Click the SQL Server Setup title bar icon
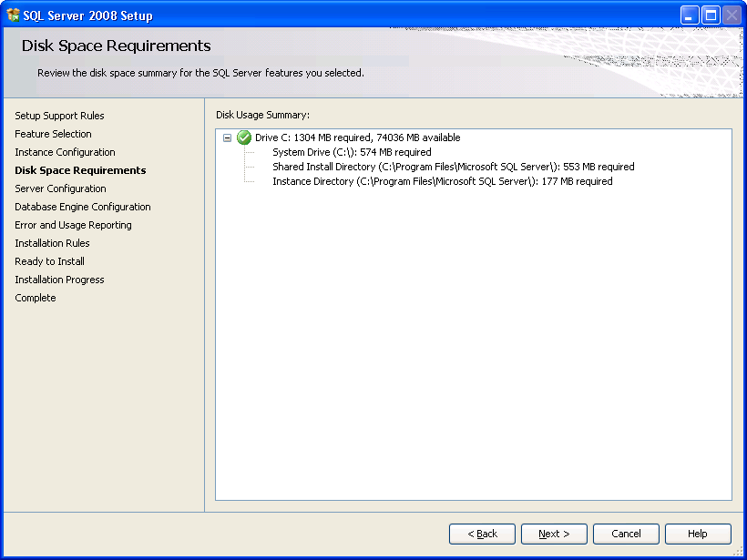 [13, 15]
